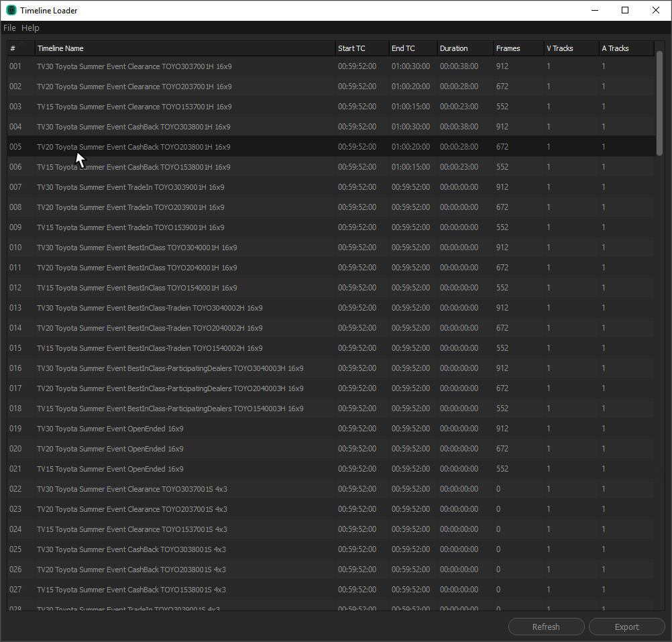Maximize the Timeline Loader window
The image size is (672, 642).
(625, 10)
